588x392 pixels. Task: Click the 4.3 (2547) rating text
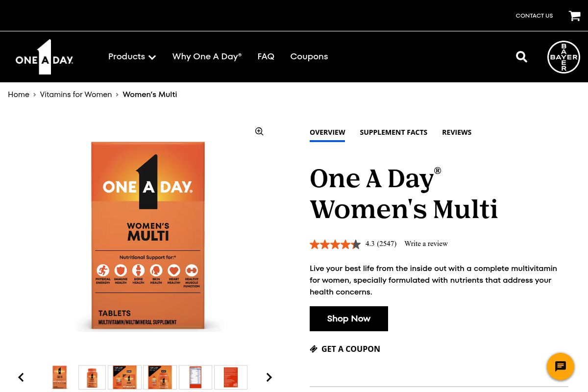(381, 244)
